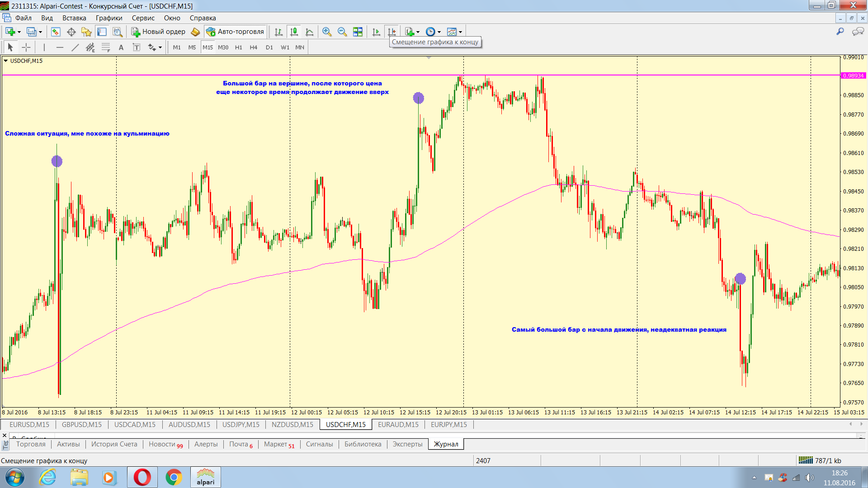Image resolution: width=868 pixels, height=488 pixels.
Task: Draw a horizontal line tool
Action: (x=60, y=47)
